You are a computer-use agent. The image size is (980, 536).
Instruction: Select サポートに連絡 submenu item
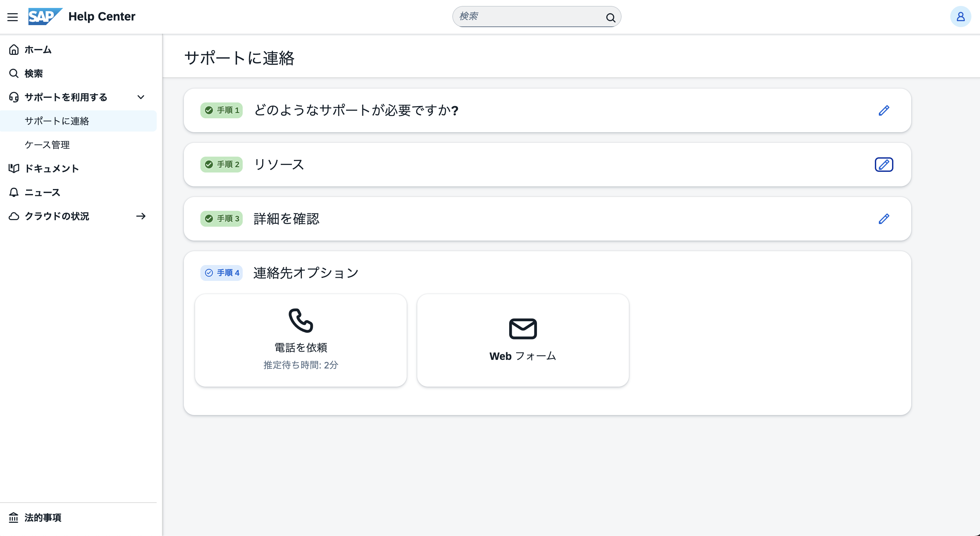click(57, 121)
